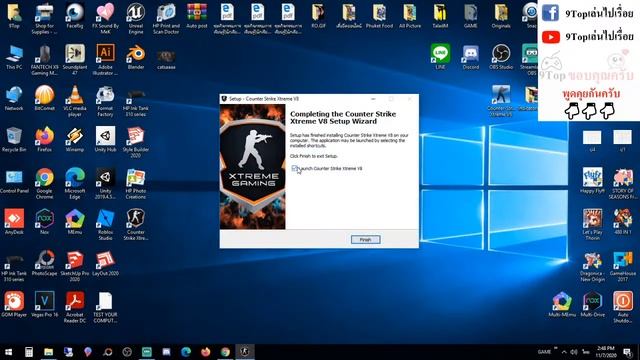Close the Counter Strike Xtreme V8 Setup window
Image resolution: width=640 pixels, height=360 pixels.
(x=409, y=99)
